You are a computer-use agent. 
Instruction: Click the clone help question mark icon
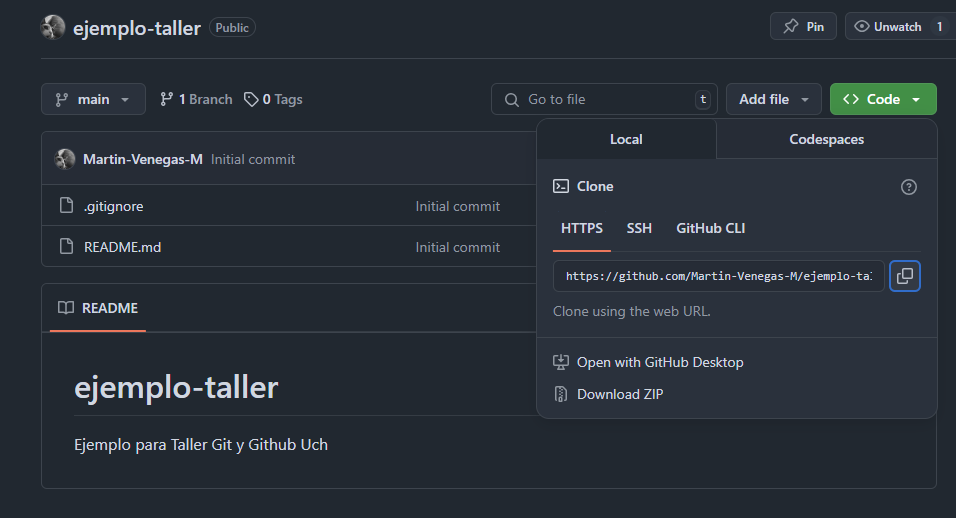tap(908, 187)
